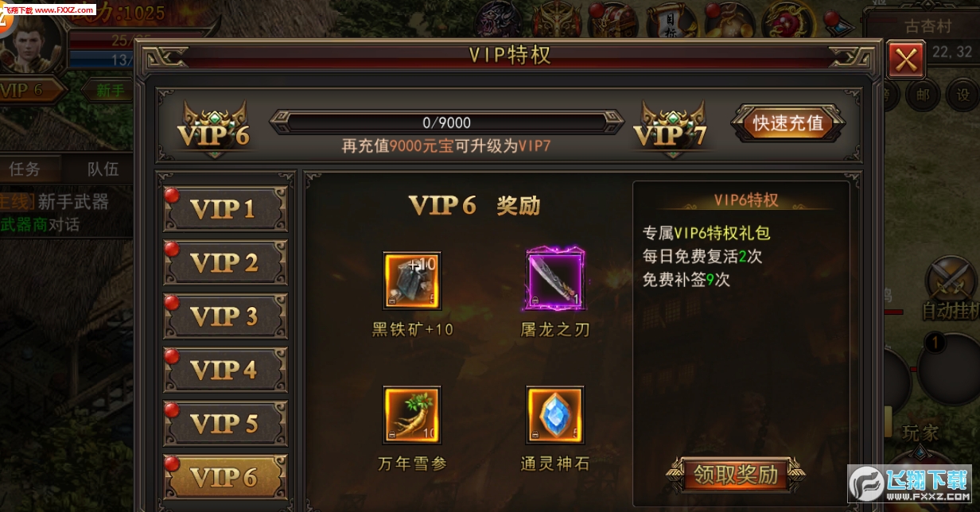Click the 万年雪参 ginseng reward icon
Image resolution: width=980 pixels, height=512 pixels.
tap(412, 414)
